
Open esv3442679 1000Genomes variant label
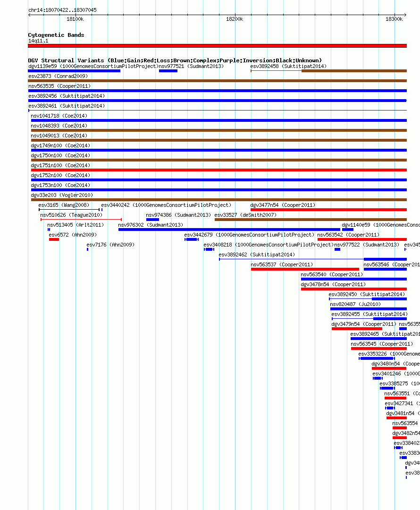(x=249, y=235)
